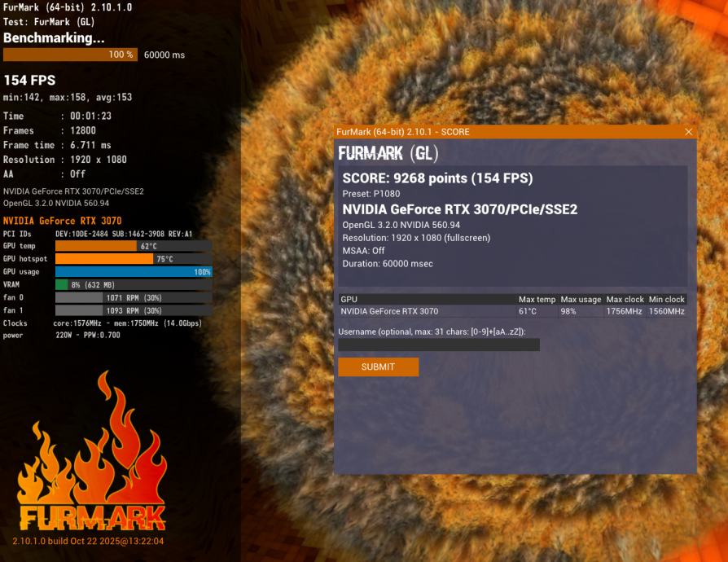Viewport: 728px width, 562px height.
Task: Click NVIDIA GeForce RTX 3070 table row name
Action: click(389, 311)
